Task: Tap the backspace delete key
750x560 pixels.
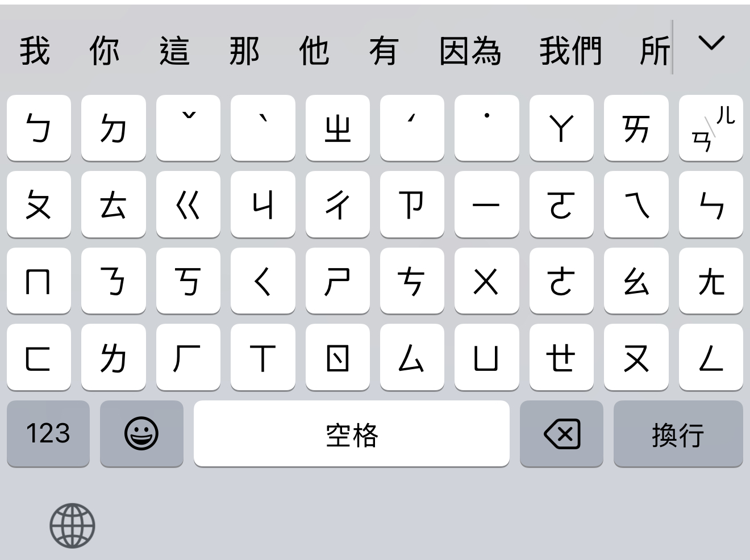Action: click(x=561, y=433)
